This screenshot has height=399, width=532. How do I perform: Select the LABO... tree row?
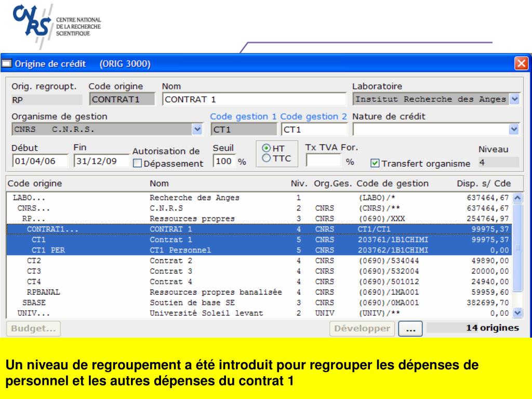pyautogui.click(x=259, y=197)
